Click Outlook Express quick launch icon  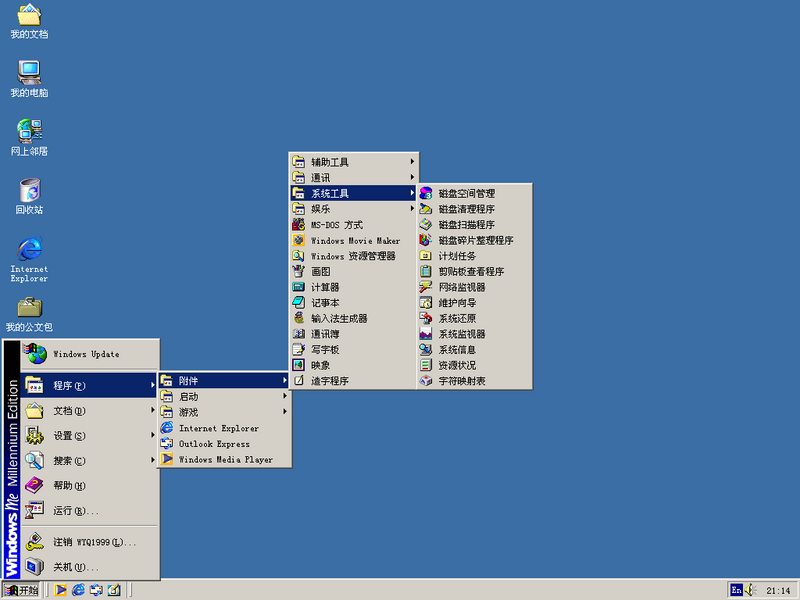96,590
